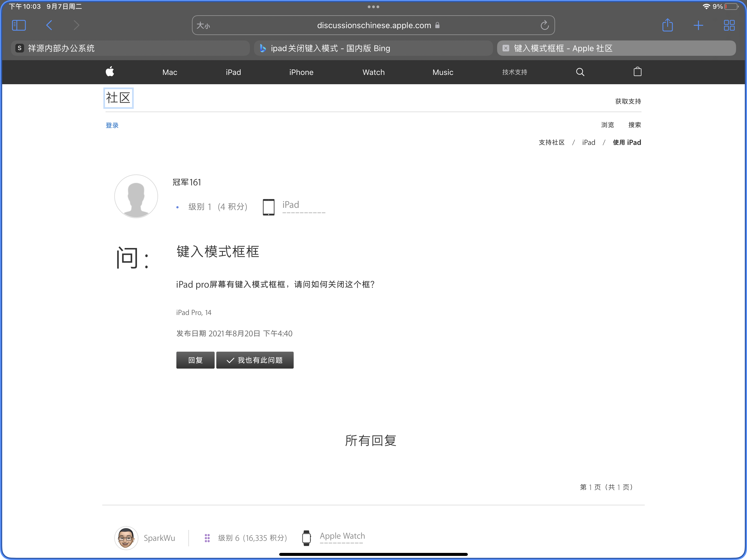This screenshot has width=747, height=560.
Task: Go back to previous page
Action: pos(49,25)
